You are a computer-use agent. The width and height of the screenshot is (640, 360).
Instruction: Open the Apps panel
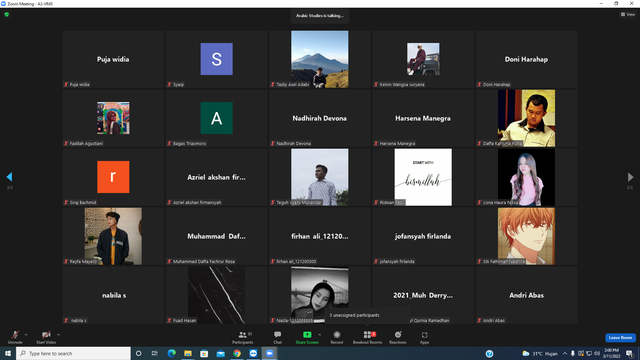(424, 337)
